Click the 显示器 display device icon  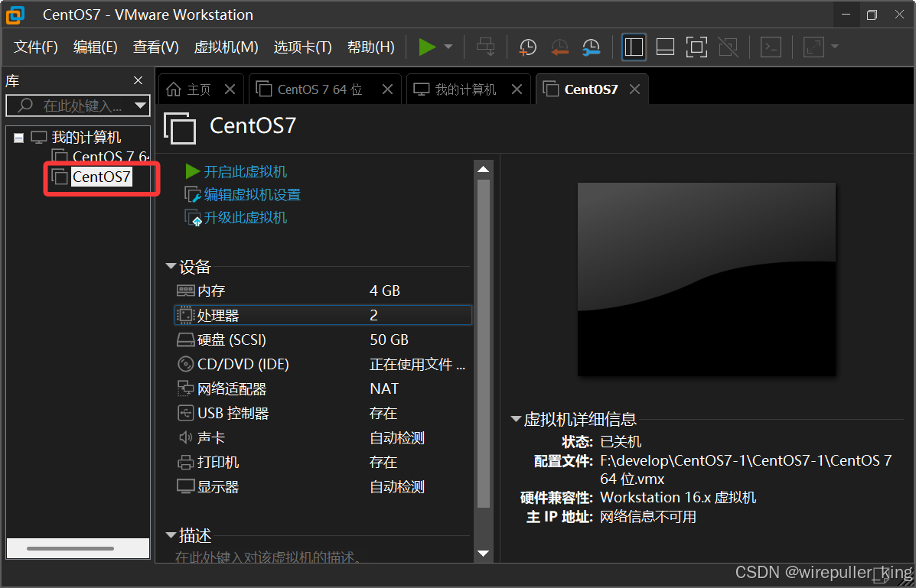[x=185, y=486]
